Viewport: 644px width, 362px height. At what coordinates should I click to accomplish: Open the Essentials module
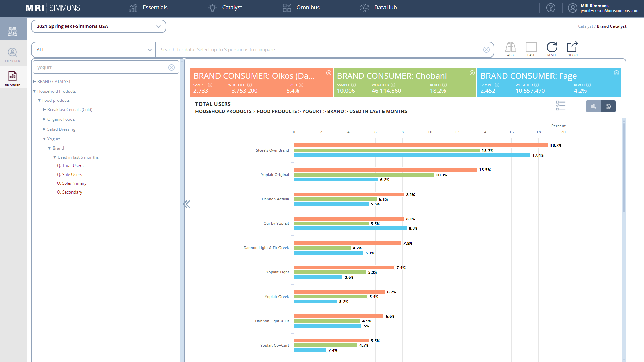point(148,7)
